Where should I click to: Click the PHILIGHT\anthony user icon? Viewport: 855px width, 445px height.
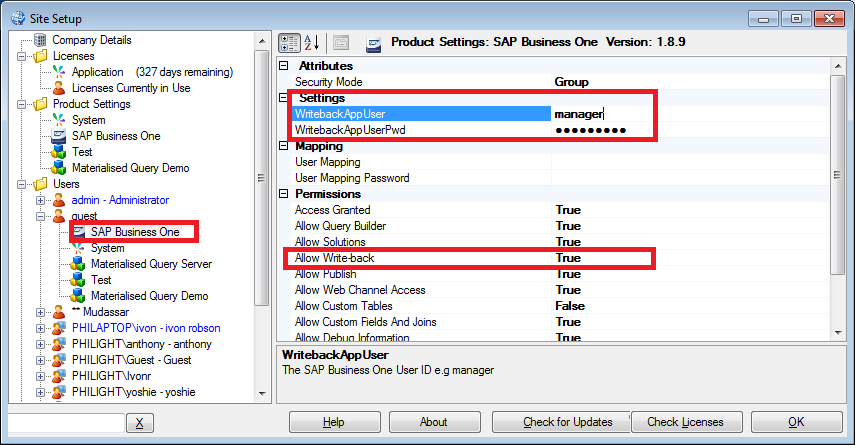tap(59, 344)
